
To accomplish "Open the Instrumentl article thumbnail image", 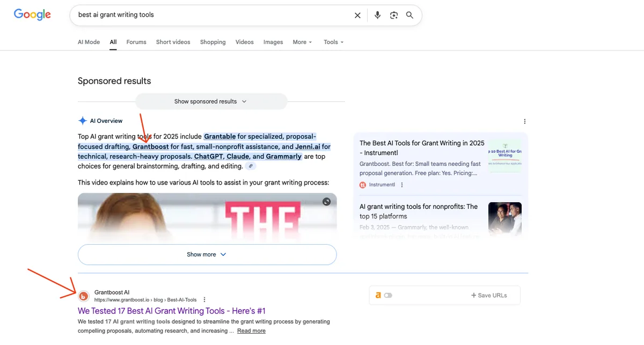I will 505,157.
